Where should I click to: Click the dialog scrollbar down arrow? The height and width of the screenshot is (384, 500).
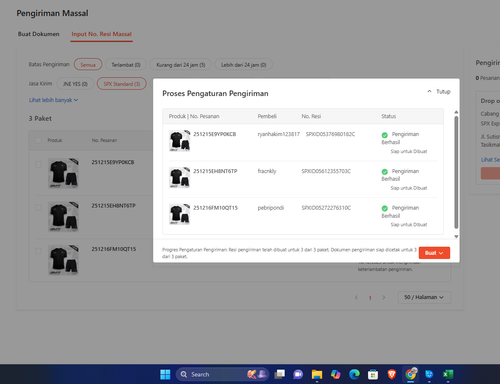[456, 237]
